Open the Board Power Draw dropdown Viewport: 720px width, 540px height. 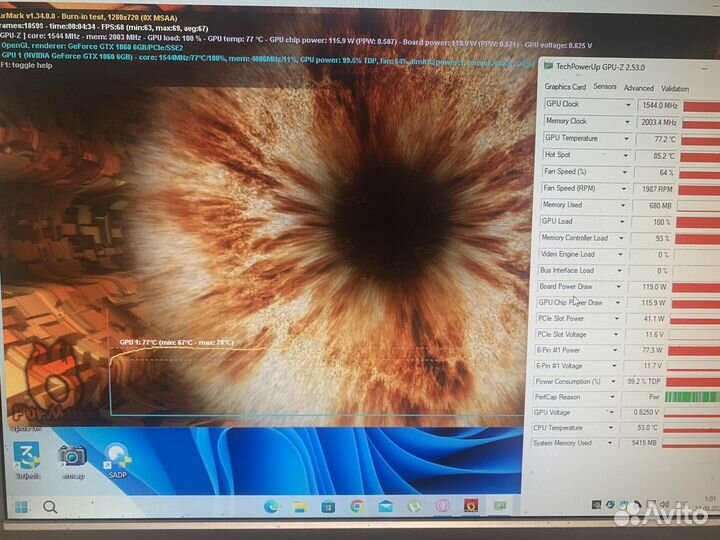coord(628,287)
